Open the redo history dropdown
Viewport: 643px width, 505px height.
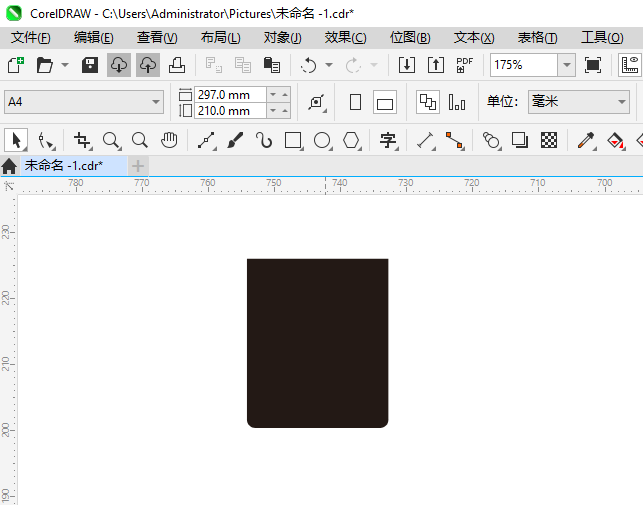[x=374, y=65]
